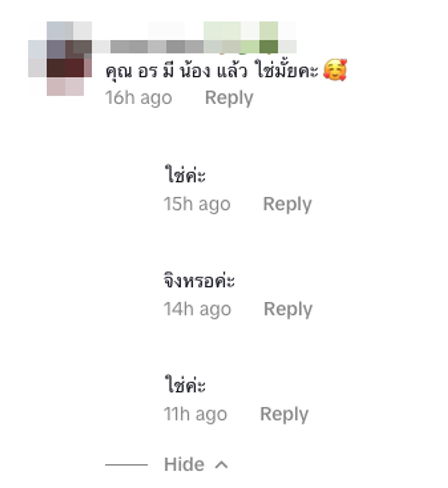
Task: Select the 'ใช่ค่ะ' reply posted 15h ago
Action: [x=185, y=175]
